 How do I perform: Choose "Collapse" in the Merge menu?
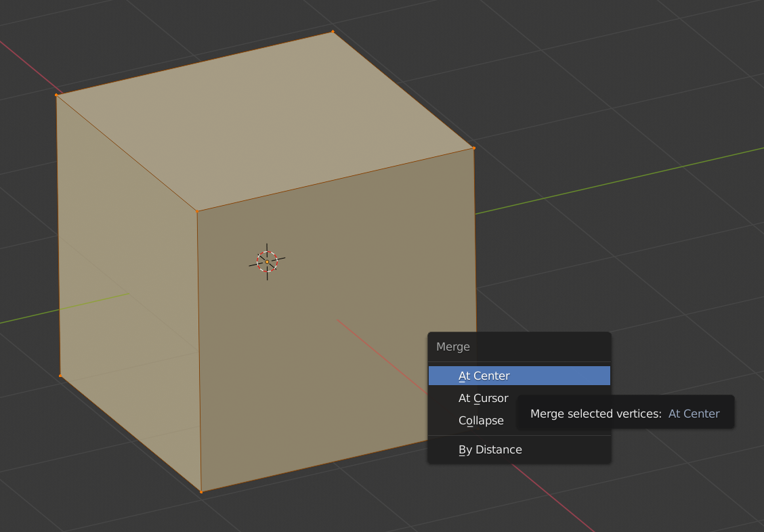tap(481, 420)
